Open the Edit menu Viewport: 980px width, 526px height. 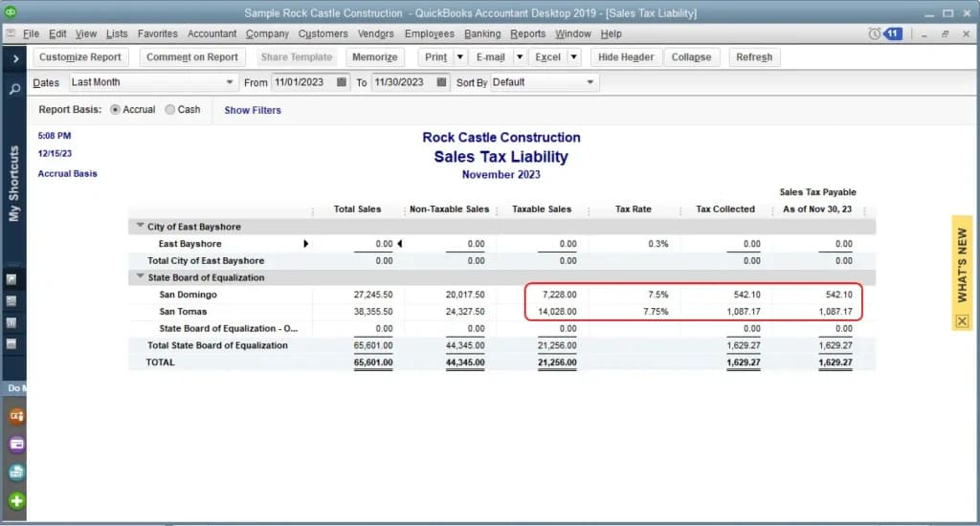[x=57, y=33]
